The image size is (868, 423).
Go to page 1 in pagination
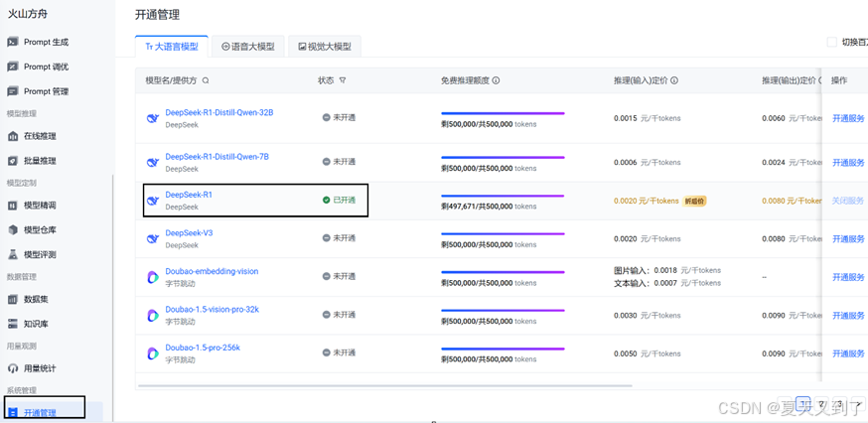(803, 403)
